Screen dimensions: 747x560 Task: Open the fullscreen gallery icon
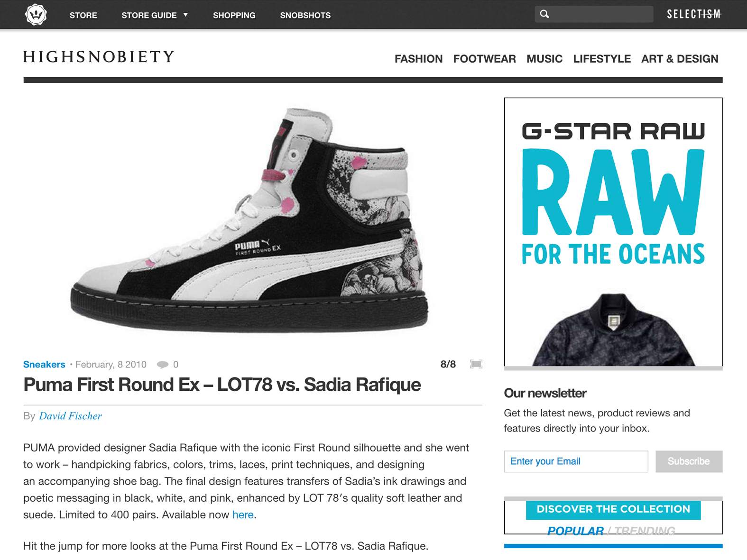click(x=476, y=364)
